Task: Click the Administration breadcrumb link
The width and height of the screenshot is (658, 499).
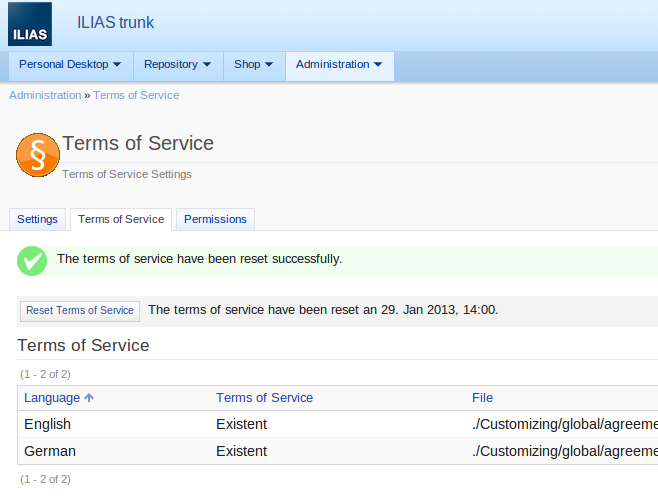Action: coord(45,95)
